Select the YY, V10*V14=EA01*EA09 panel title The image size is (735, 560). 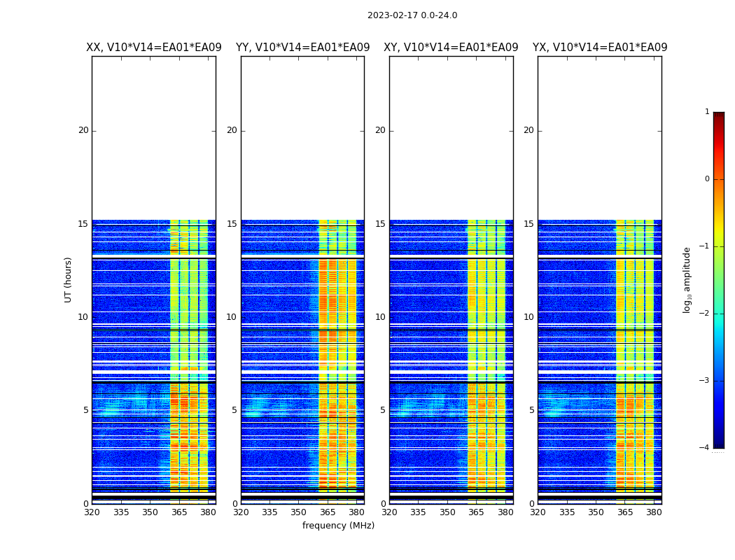[x=303, y=48]
